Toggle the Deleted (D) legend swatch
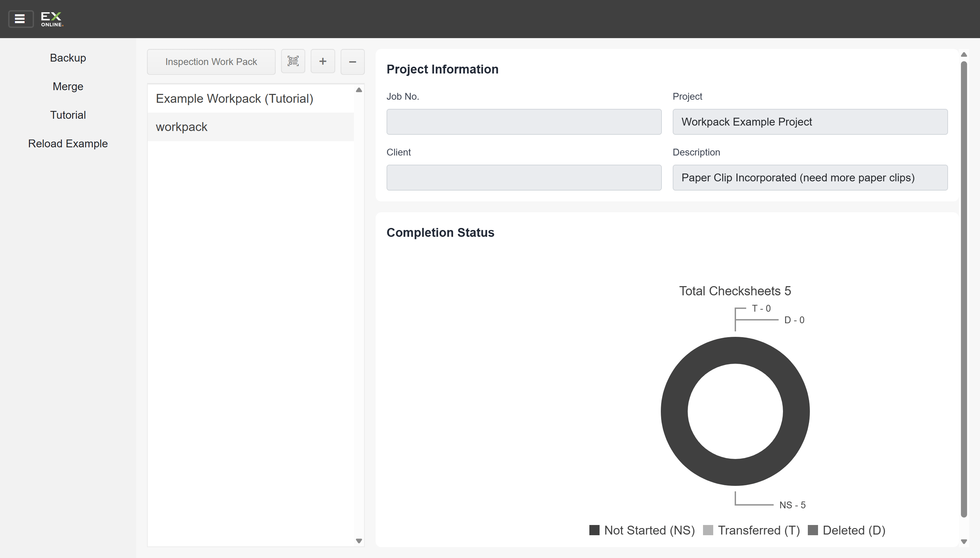The width and height of the screenshot is (980, 558). (x=813, y=530)
